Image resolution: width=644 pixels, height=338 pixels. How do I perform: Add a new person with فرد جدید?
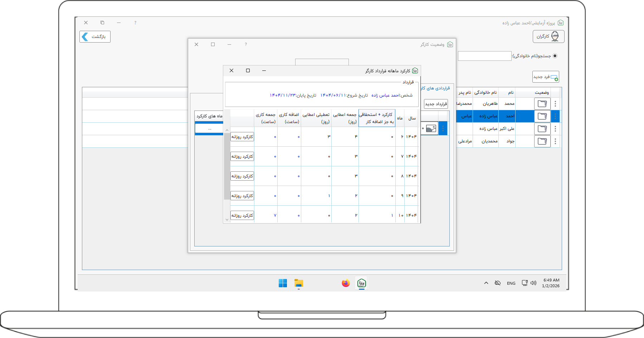click(x=546, y=77)
